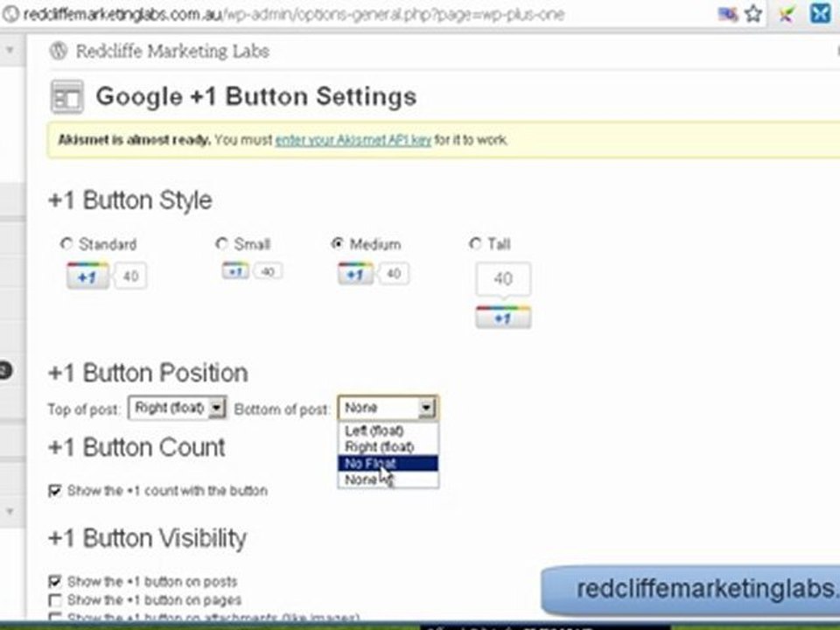Expand the lower sidebar menu arrow

[x=10, y=511]
